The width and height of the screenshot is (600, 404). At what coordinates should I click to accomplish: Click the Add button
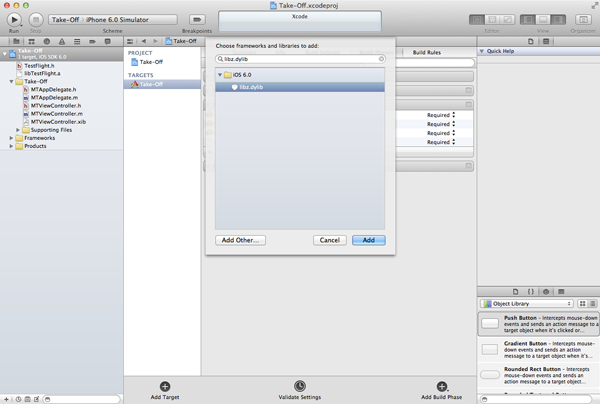click(x=368, y=240)
